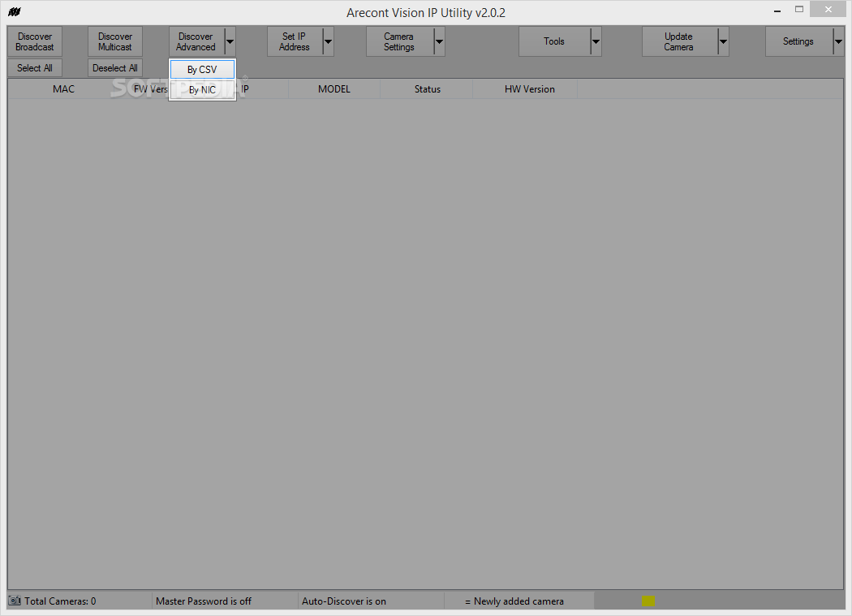Click the Total Cameras: 0 status text
852x616 pixels.
coord(60,601)
